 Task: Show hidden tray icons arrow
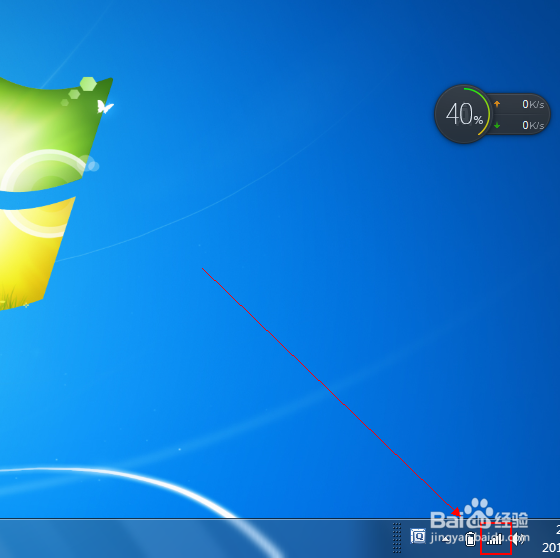click(x=446, y=539)
